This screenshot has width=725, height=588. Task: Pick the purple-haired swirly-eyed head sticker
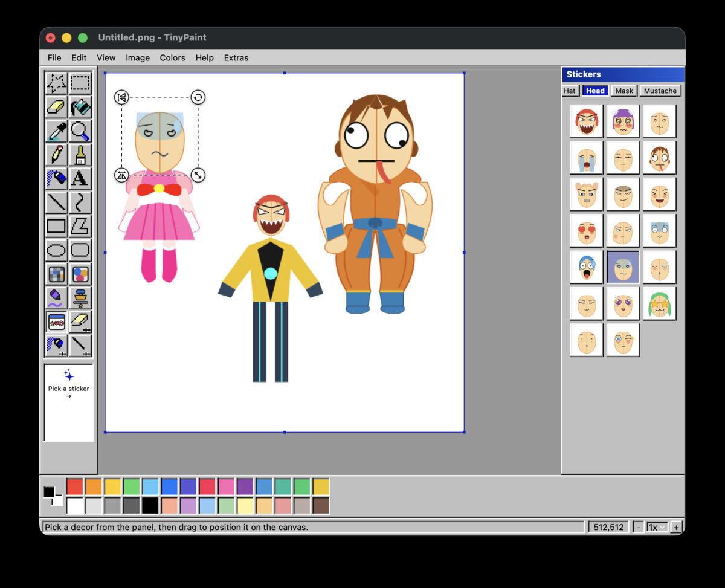tap(623, 121)
